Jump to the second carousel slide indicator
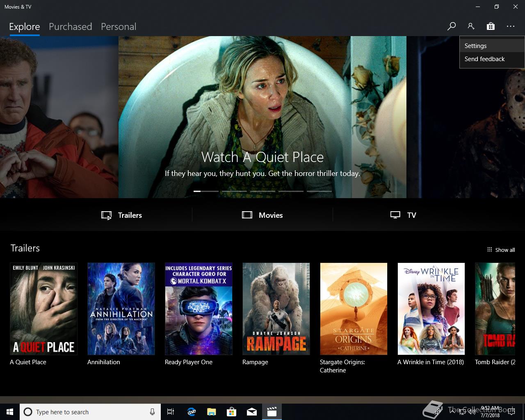Image resolution: width=525 pixels, height=420 pixels. coord(234,191)
